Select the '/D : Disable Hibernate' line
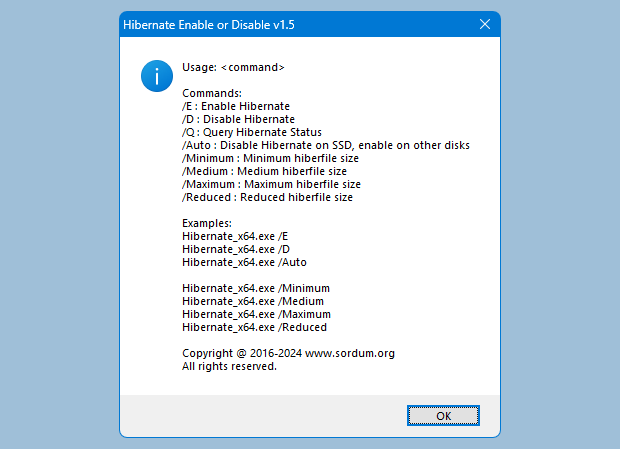 238,119
